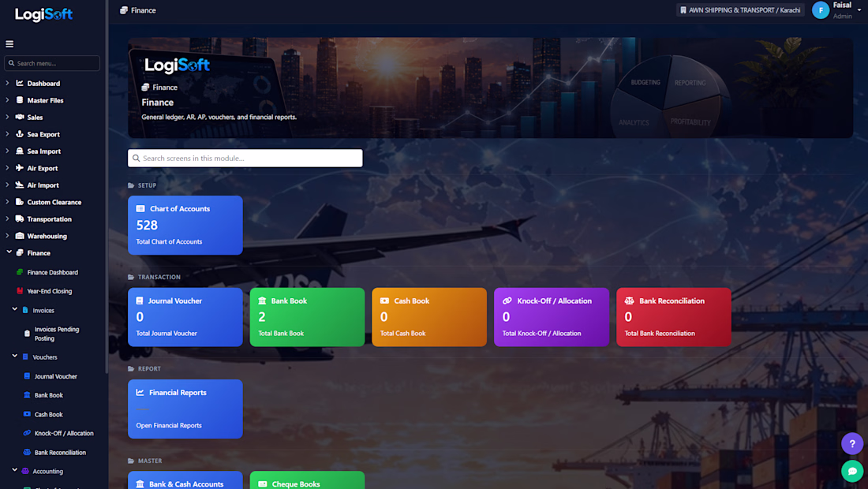Expand the Air Export chevron
The image size is (868, 489).
[7, 168]
